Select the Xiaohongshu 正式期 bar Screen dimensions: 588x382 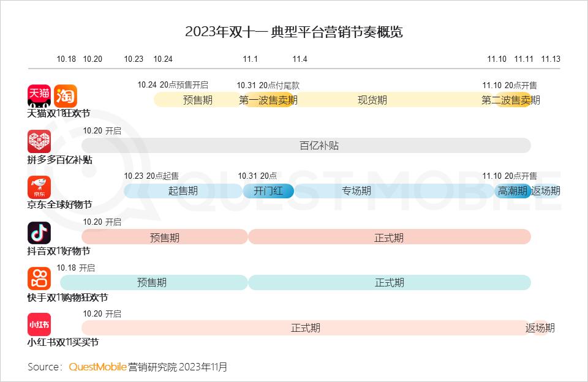pos(306,328)
